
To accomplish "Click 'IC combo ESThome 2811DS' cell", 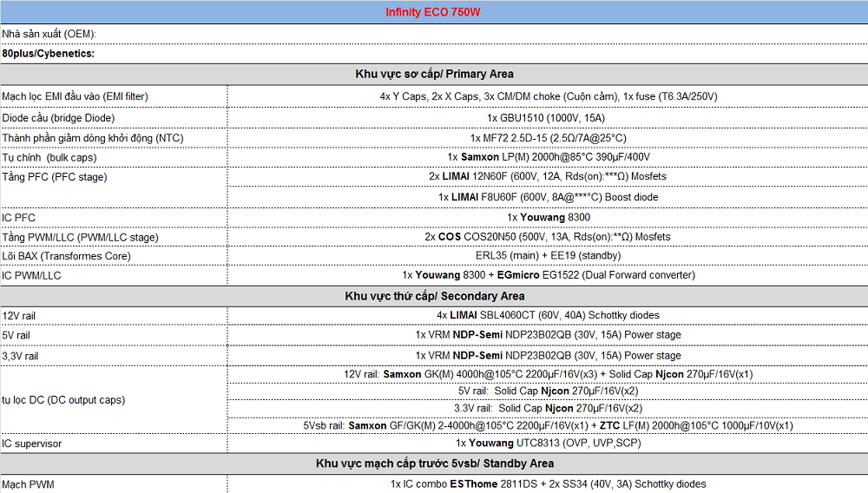I will pos(548,484).
